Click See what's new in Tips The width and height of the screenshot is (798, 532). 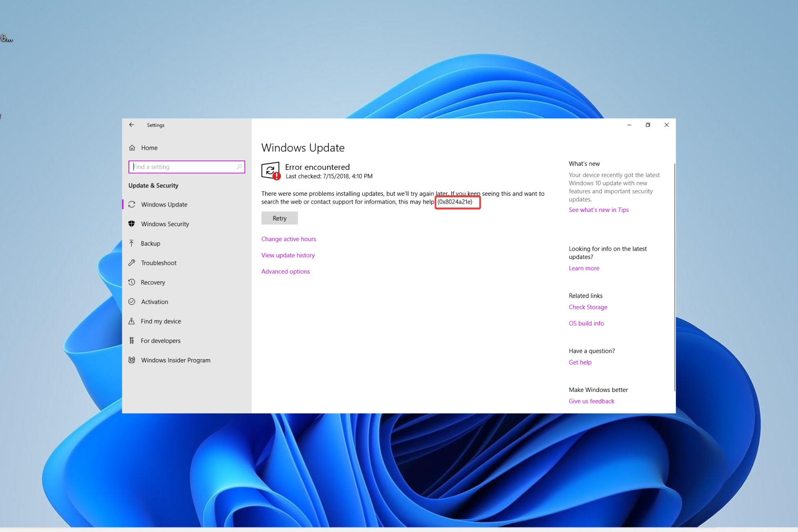pyautogui.click(x=598, y=210)
